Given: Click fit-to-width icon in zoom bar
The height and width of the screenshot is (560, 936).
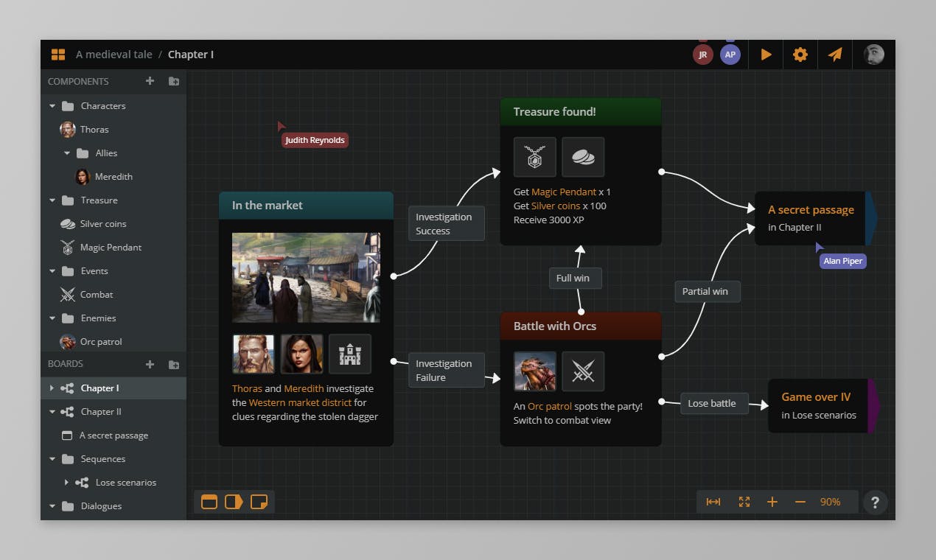Looking at the screenshot, I should (x=713, y=502).
